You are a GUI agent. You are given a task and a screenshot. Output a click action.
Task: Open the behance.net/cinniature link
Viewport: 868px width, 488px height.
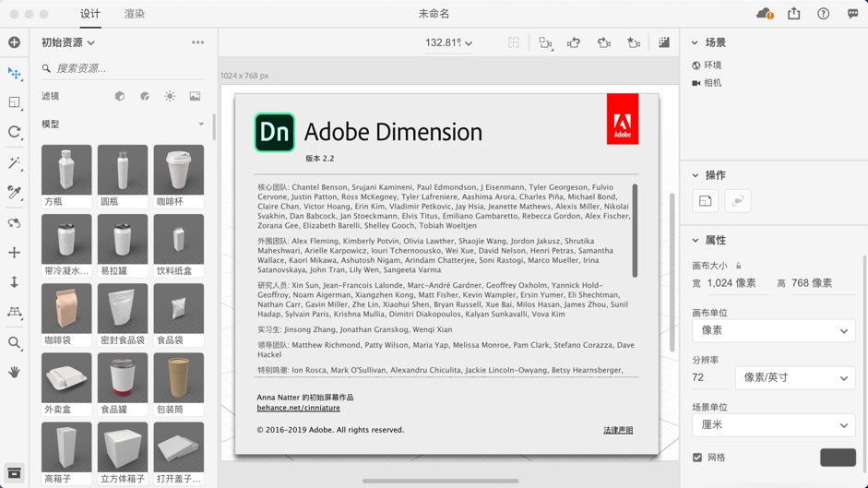[298, 408]
